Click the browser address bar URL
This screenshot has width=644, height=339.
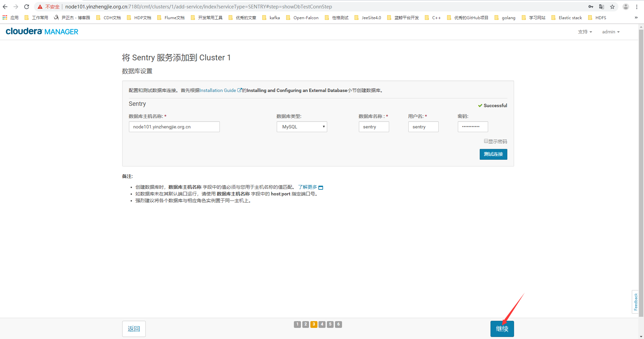click(199, 7)
